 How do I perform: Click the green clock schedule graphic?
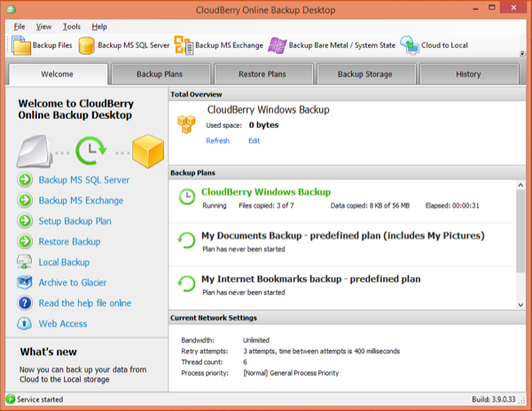pos(91,151)
